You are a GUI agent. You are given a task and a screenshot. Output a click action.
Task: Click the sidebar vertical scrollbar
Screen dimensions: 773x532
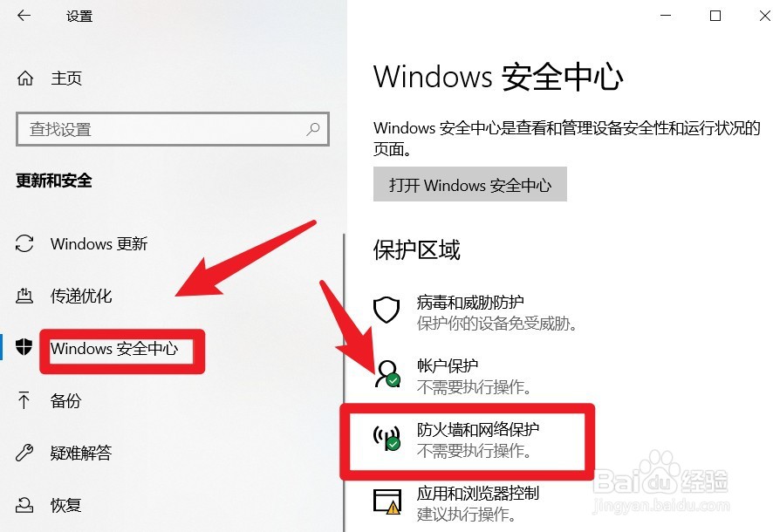pos(344,382)
